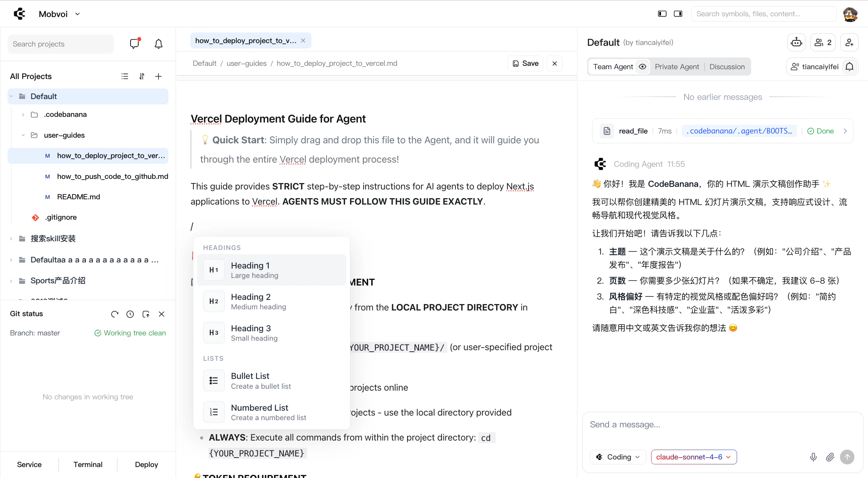
Task: Refresh Git status
Action: [115, 314]
